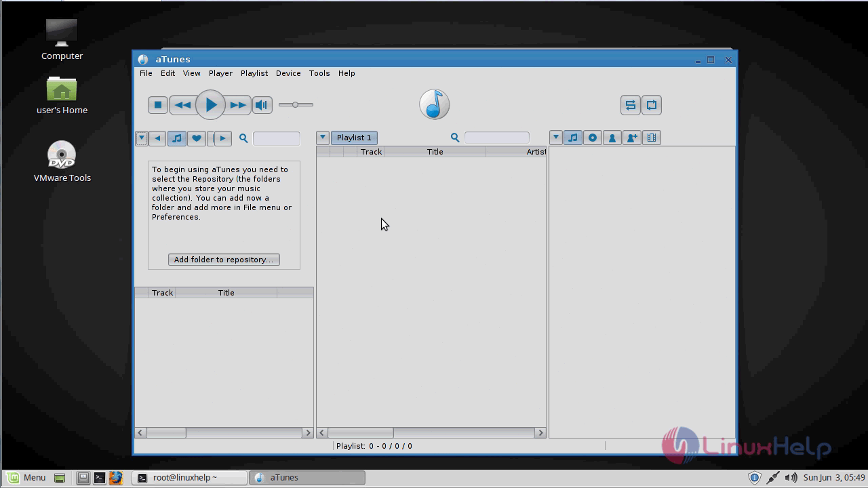Open the Help menu

[347, 73]
